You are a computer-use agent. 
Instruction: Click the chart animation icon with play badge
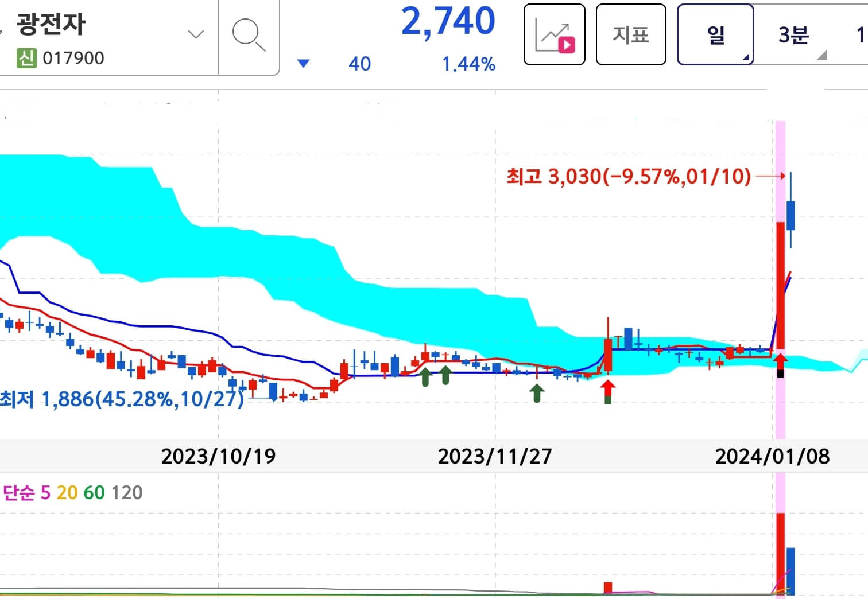(553, 34)
